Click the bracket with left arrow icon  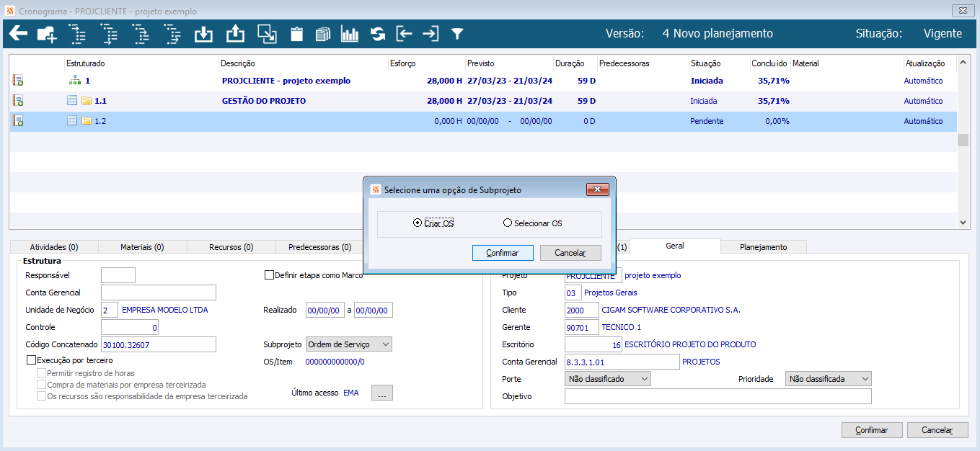click(405, 34)
